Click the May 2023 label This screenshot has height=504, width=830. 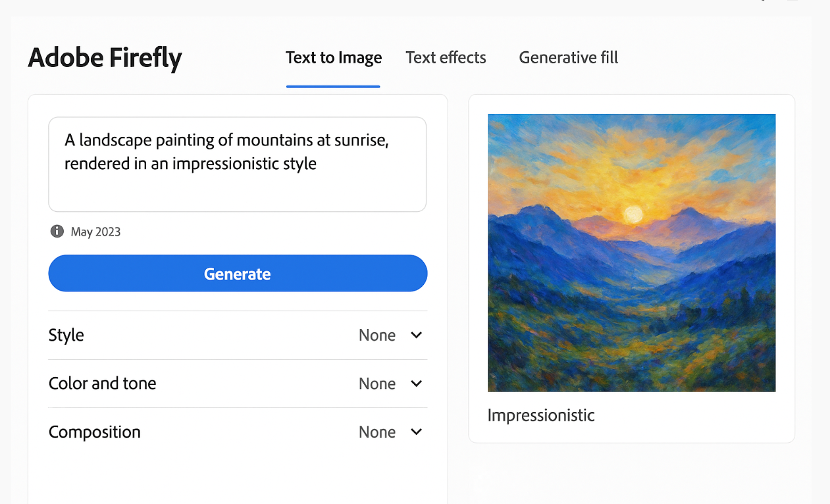[x=96, y=232]
